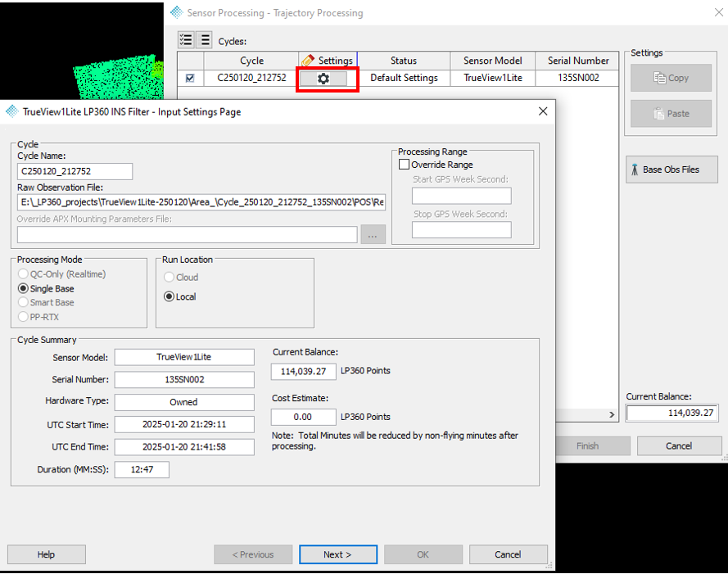Screen dimensions: 728x574
Task: Click the Next button
Action: (338, 554)
